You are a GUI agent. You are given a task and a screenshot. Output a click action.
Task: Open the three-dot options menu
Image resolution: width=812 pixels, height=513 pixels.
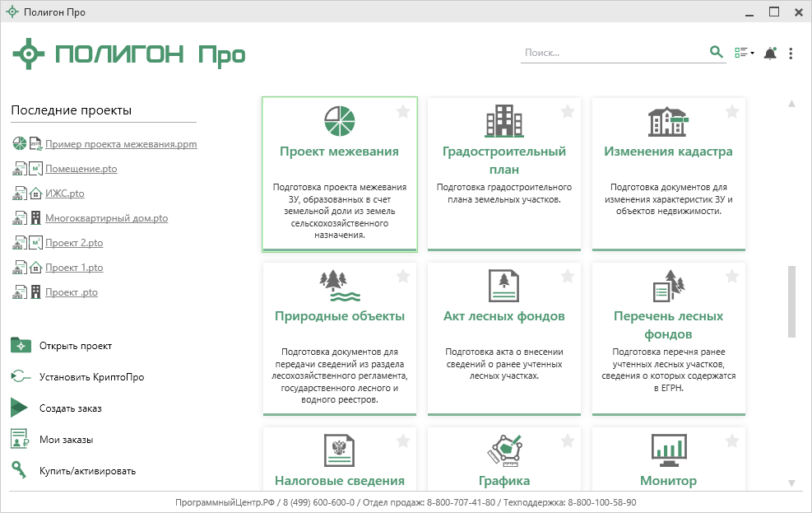pos(791,54)
